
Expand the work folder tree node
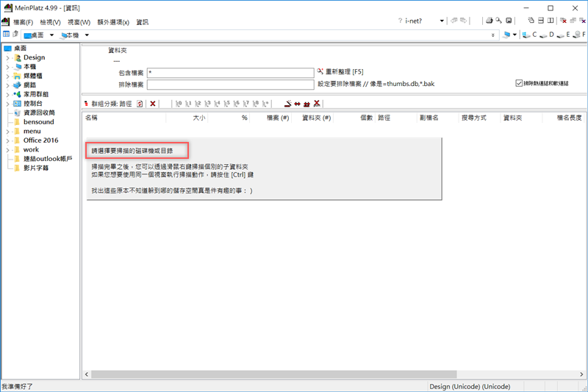(7, 150)
